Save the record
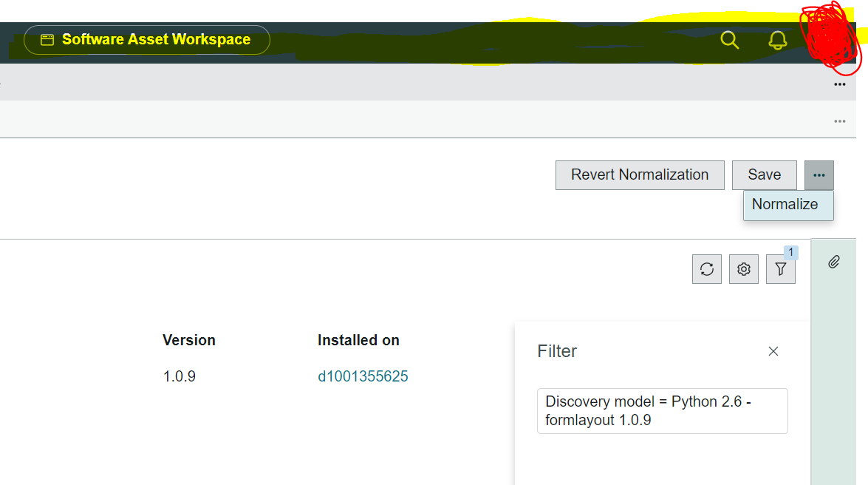 pos(765,175)
